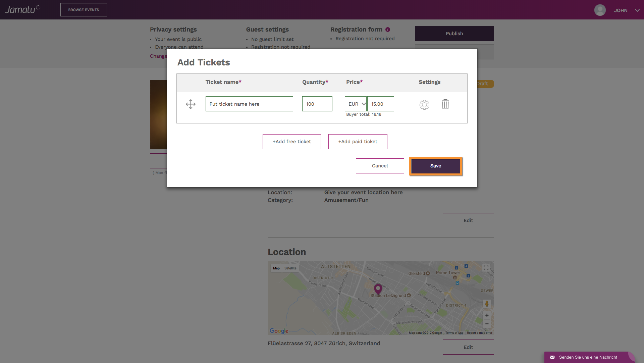Zoom out on the map
644x363 pixels.
point(487,324)
